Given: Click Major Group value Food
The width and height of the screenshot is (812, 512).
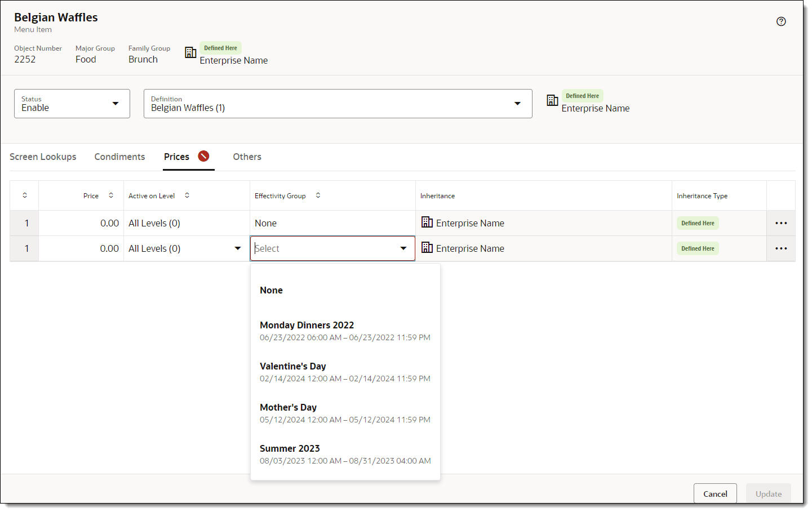Looking at the screenshot, I should pos(86,59).
